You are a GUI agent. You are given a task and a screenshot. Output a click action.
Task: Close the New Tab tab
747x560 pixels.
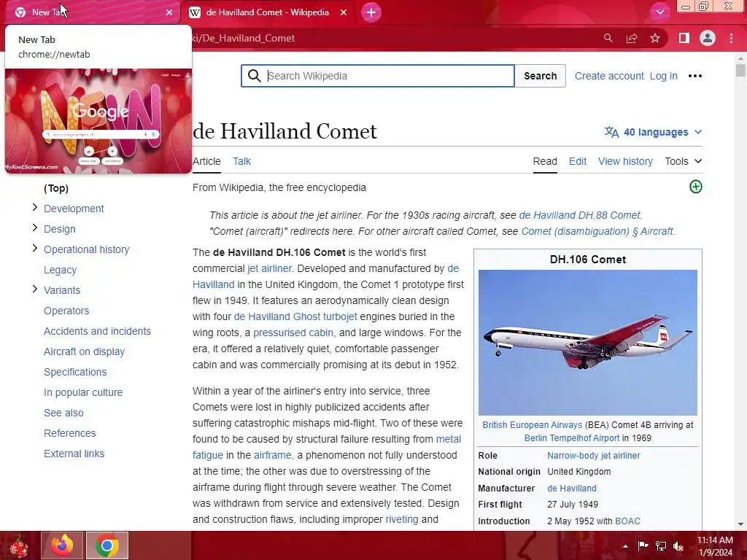point(169,12)
